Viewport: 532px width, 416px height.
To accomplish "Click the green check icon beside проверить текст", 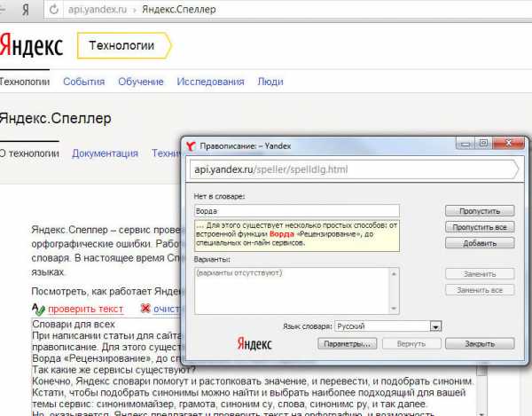I will click(38, 309).
